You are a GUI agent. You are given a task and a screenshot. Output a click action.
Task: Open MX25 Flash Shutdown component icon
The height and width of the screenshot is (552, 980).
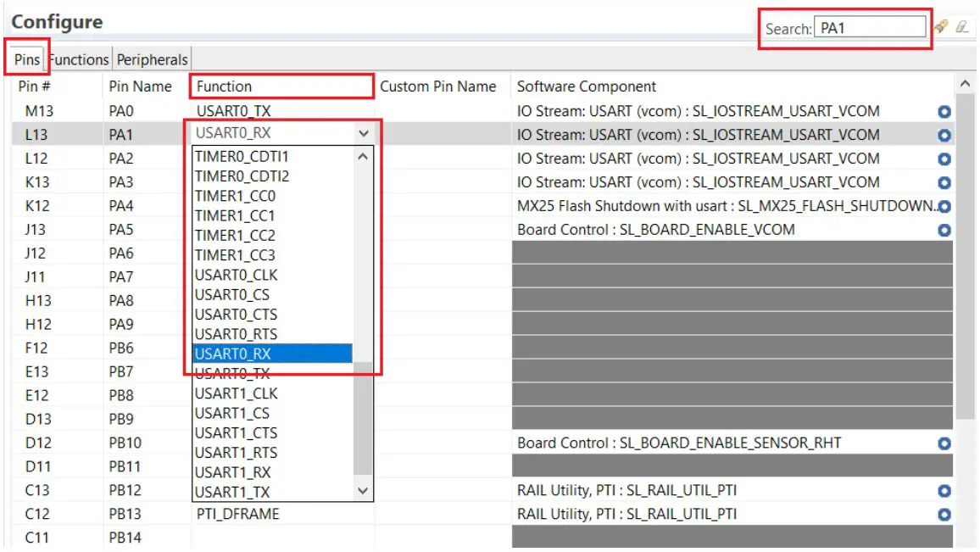point(944,206)
